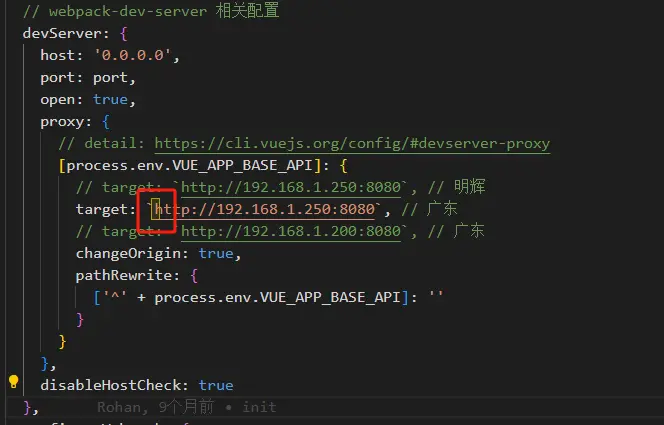Open the cli.vuejs.org devserver-proxy link
This screenshot has width=664, height=425.
point(352,144)
